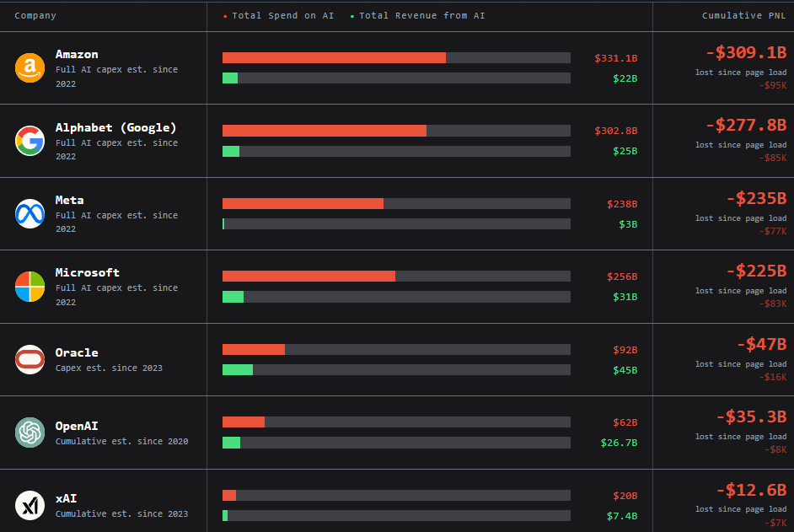The height and width of the screenshot is (532, 794).
Task: Click the -$47B cumulative PNL figure
Action: [x=761, y=344]
